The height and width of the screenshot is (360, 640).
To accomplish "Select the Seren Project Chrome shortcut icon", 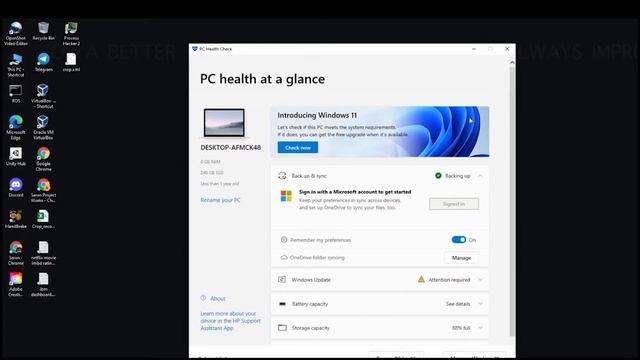I will pos(43,190).
